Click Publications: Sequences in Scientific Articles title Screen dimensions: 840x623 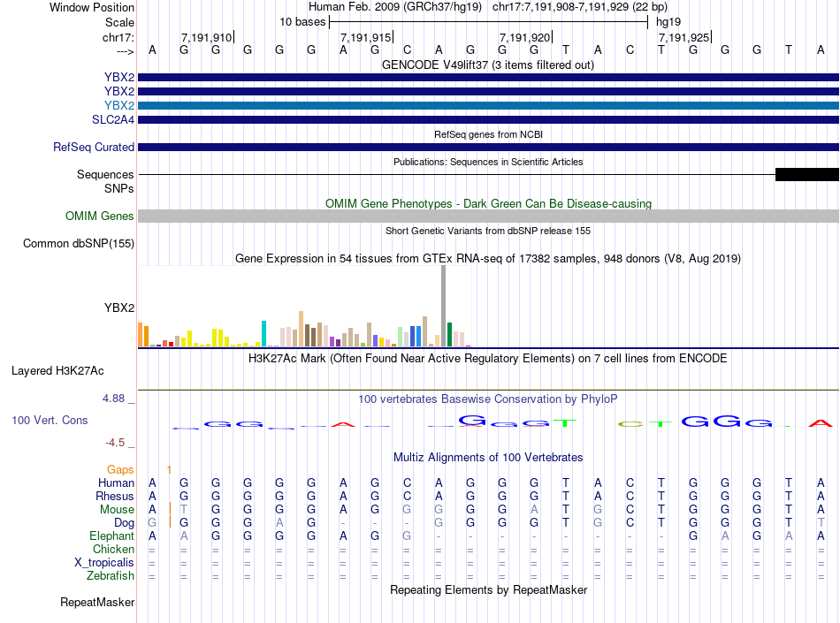pyautogui.click(x=488, y=162)
